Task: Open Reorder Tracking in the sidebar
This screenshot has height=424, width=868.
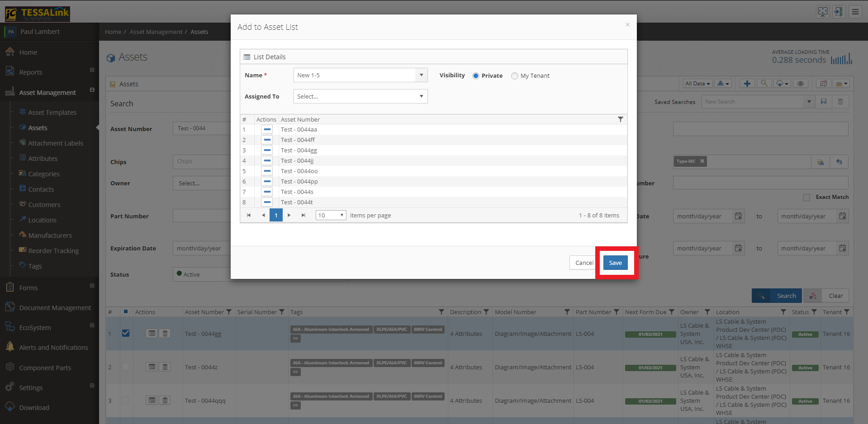Action: pos(53,251)
